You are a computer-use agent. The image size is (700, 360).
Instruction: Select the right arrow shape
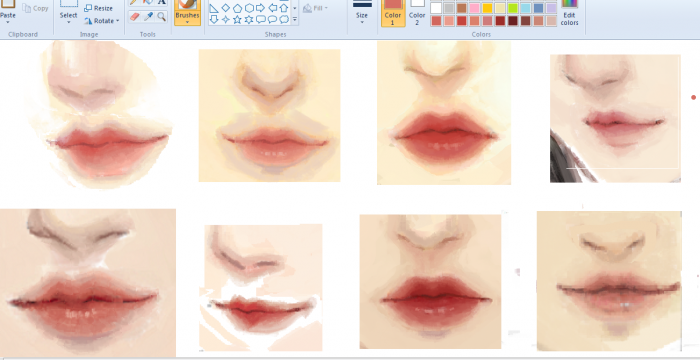(261, 8)
